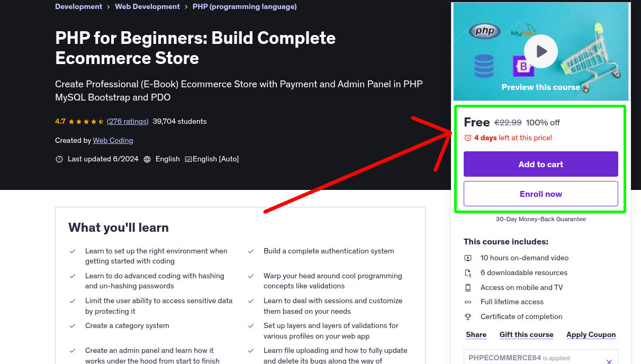
Task: Click breadcrumb chevron after Web Development
Action: point(186,7)
